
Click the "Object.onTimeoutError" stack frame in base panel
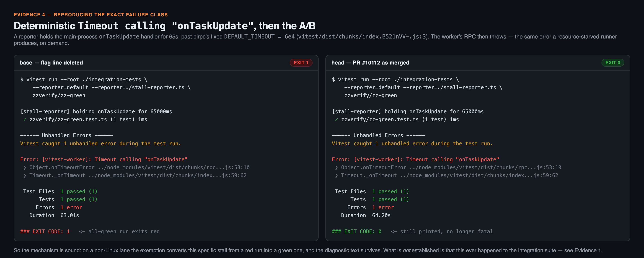tap(140, 167)
